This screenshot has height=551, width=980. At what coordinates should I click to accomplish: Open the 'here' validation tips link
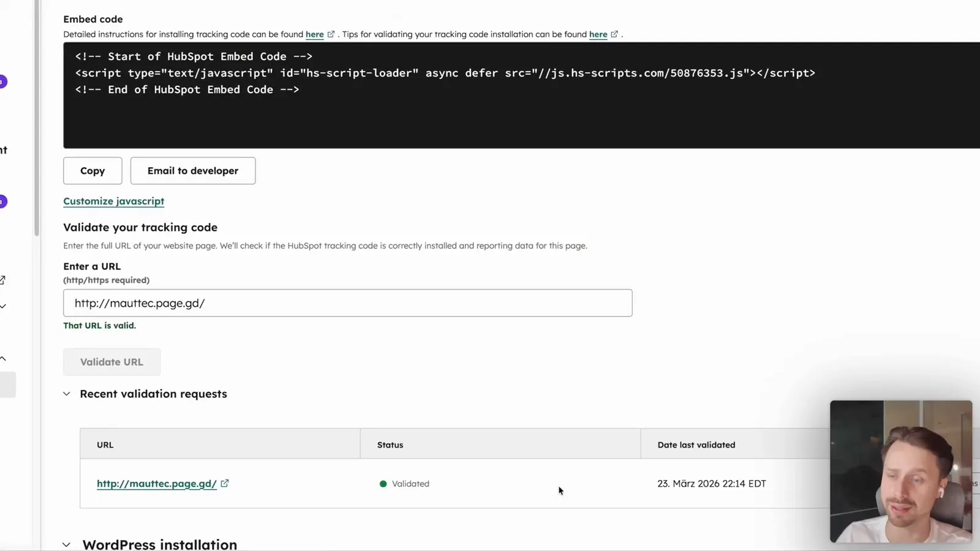[598, 34]
